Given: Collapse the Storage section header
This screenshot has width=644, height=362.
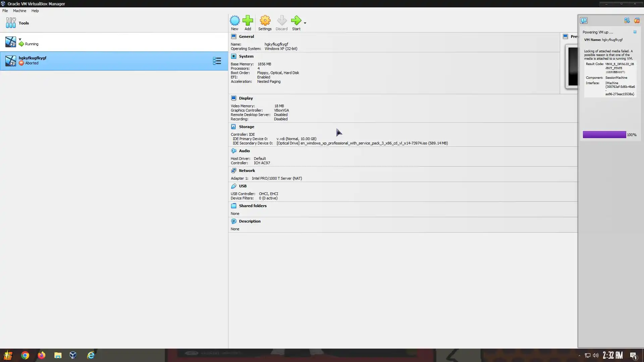Looking at the screenshot, I should click(x=246, y=127).
